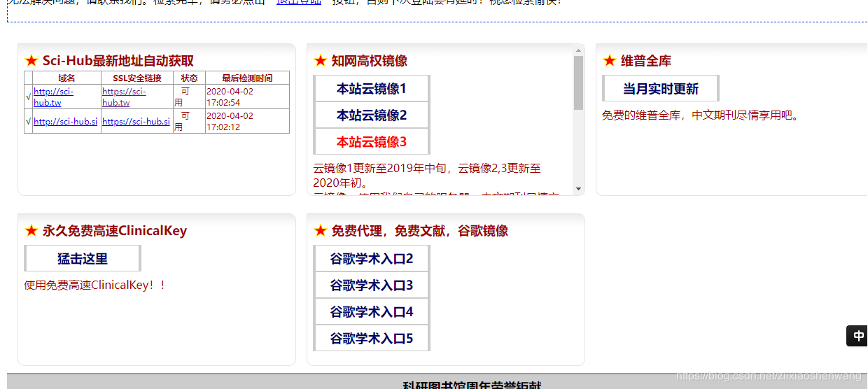868x389 pixels.
Task: Click the red 本站云镜像3 button
Action: [372, 142]
